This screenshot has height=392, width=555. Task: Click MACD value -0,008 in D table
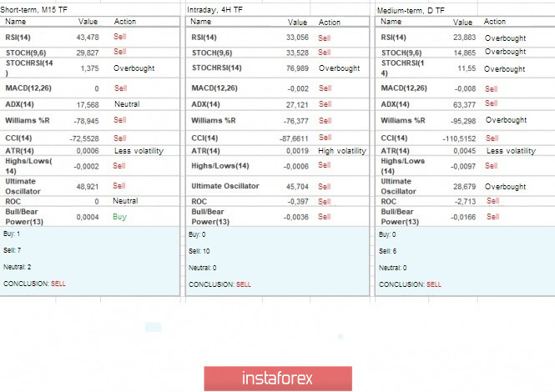click(465, 88)
